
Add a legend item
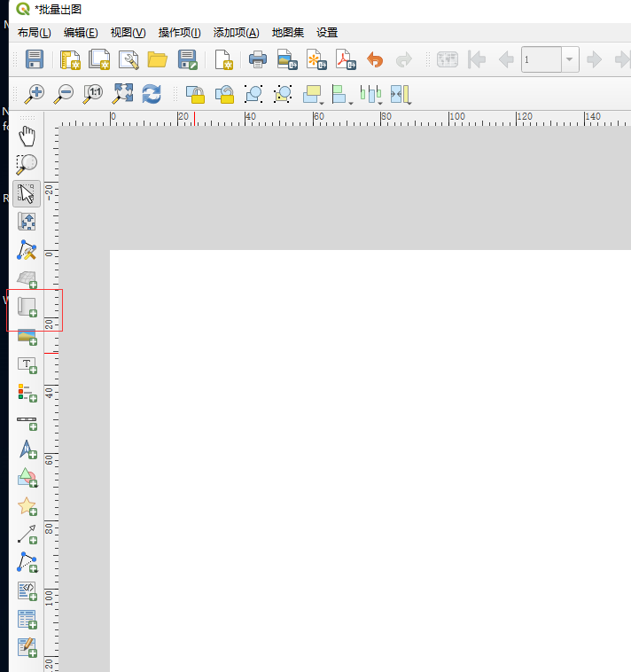pyautogui.click(x=27, y=393)
